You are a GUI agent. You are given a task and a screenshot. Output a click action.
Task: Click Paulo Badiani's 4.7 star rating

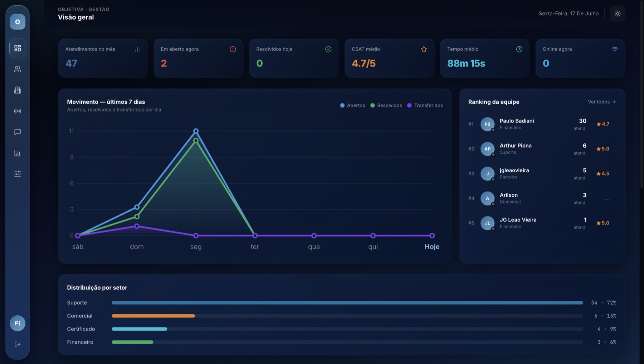[603, 124]
